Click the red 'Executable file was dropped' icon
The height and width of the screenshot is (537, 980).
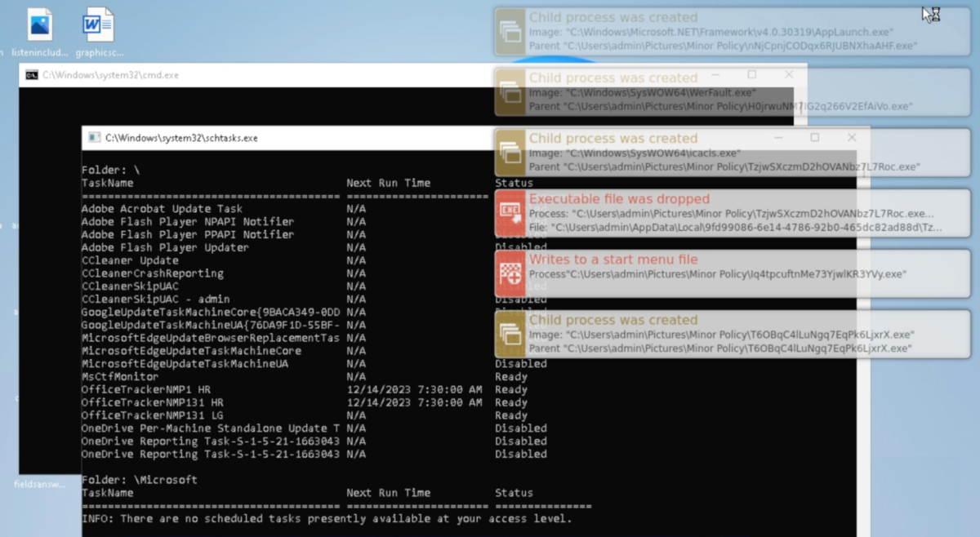[x=511, y=212]
